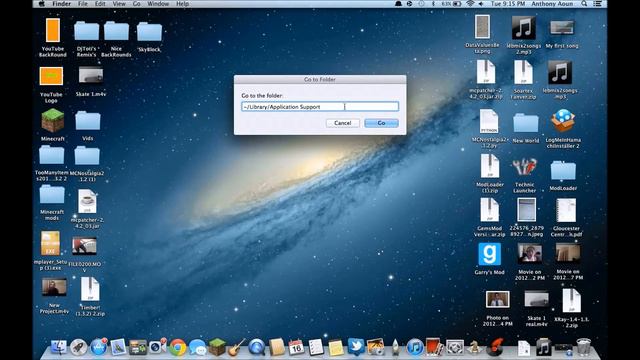Select ModLoader folder on desktop
Image resolution: width=640 pixels, height=360 pixels.
(x=563, y=171)
